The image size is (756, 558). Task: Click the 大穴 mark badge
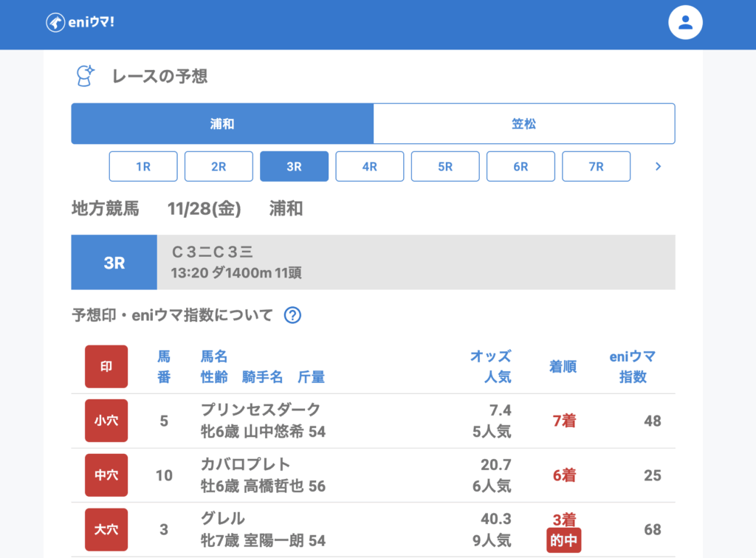[x=106, y=529]
